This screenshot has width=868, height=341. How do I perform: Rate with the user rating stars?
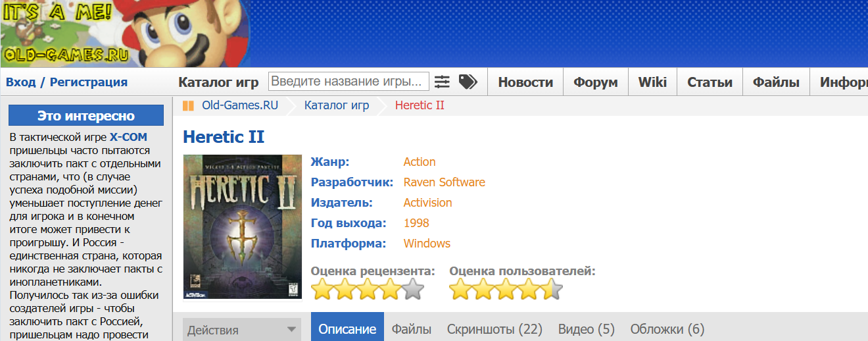coord(506,289)
